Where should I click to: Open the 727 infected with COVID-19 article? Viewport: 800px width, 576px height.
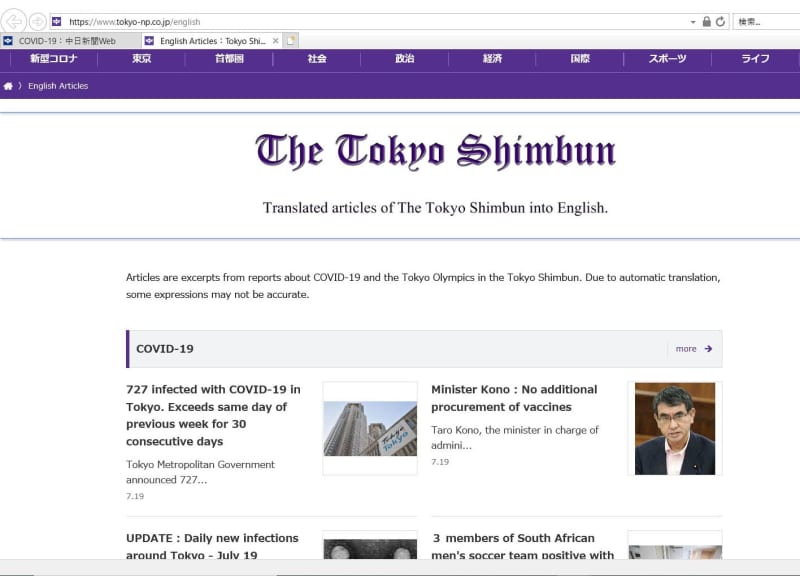(x=213, y=415)
